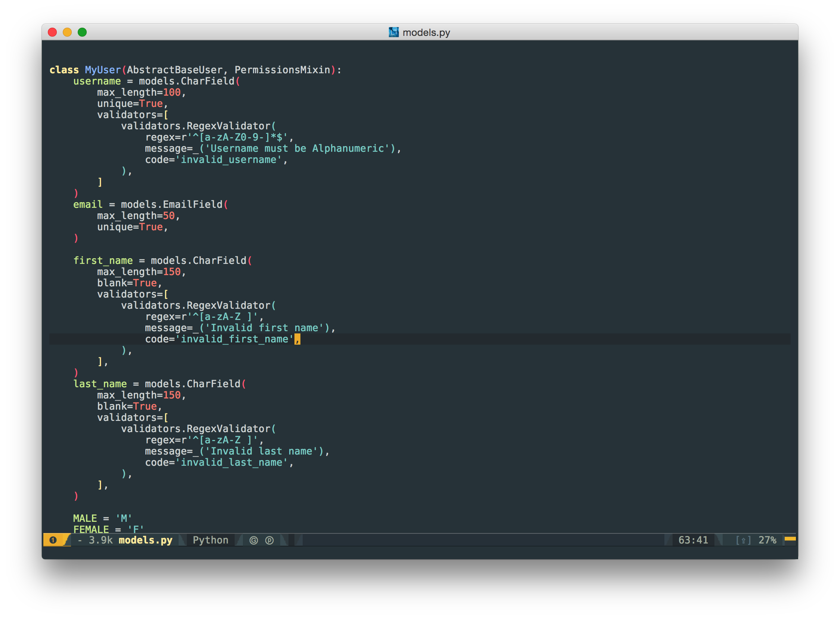
Task: Click the first_name field variable
Action: point(103,261)
